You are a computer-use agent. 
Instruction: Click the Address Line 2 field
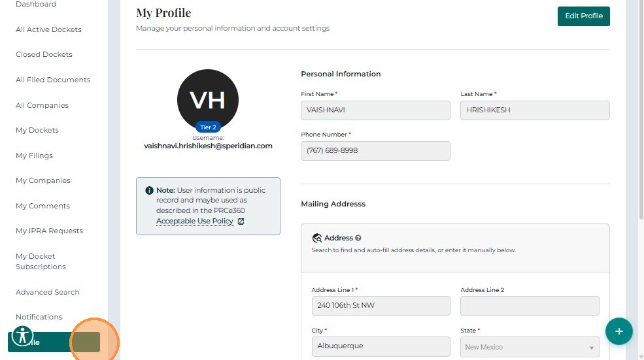tap(530, 306)
